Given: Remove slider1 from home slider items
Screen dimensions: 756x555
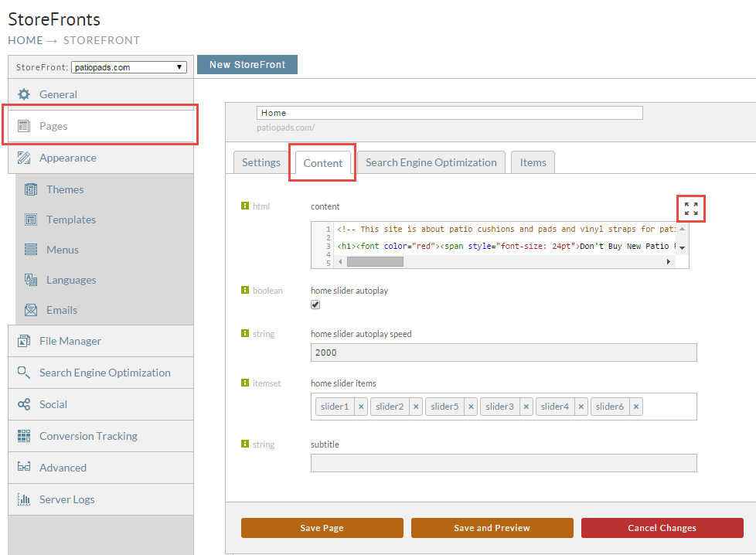Looking at the screenshot, I should pos(361,407).
